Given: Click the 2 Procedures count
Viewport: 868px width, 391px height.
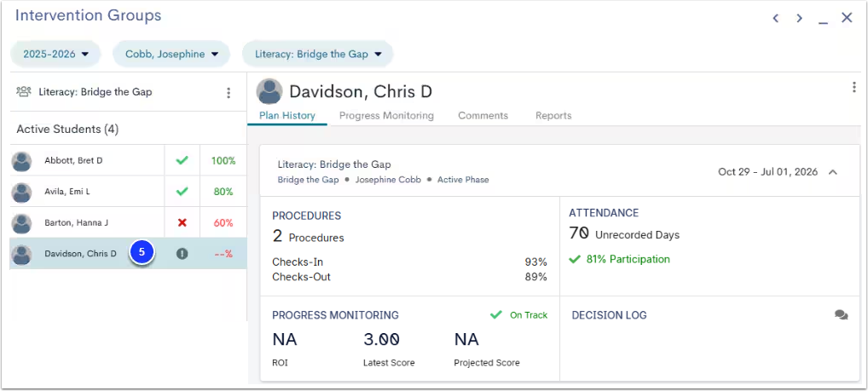Looking at the screenshot, I should pos(308,238).
